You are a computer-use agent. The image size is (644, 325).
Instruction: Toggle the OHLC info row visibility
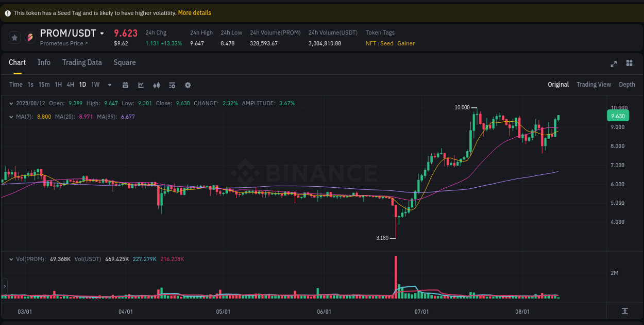pos(11,103)
